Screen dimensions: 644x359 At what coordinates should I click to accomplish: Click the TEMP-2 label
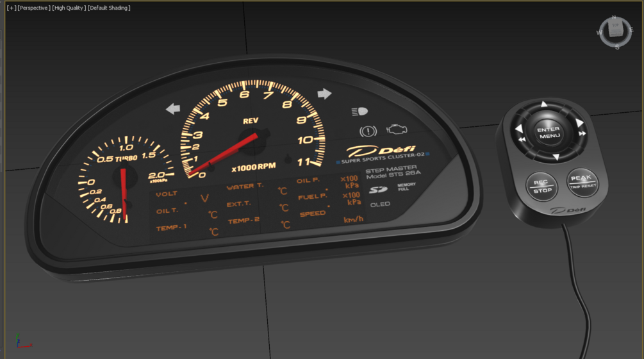[244, 221]
